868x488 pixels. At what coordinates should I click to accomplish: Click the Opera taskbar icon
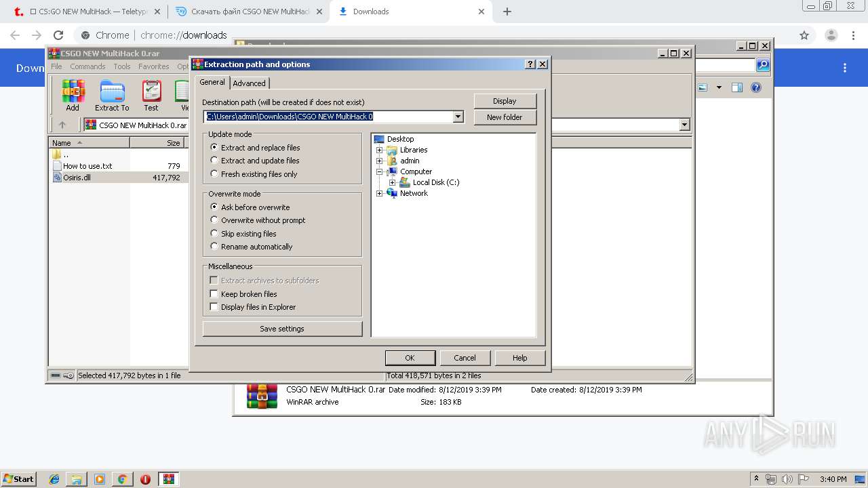pos(145,479)
